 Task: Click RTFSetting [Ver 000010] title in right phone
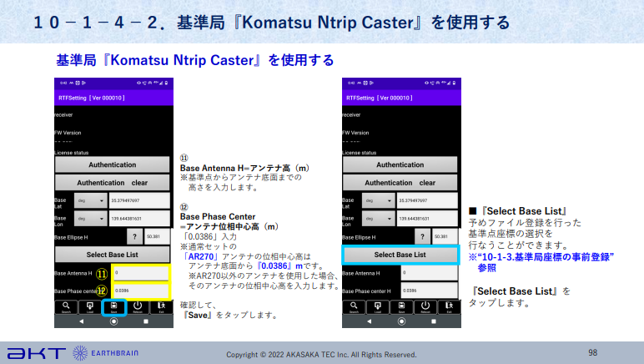coord(380,99)
